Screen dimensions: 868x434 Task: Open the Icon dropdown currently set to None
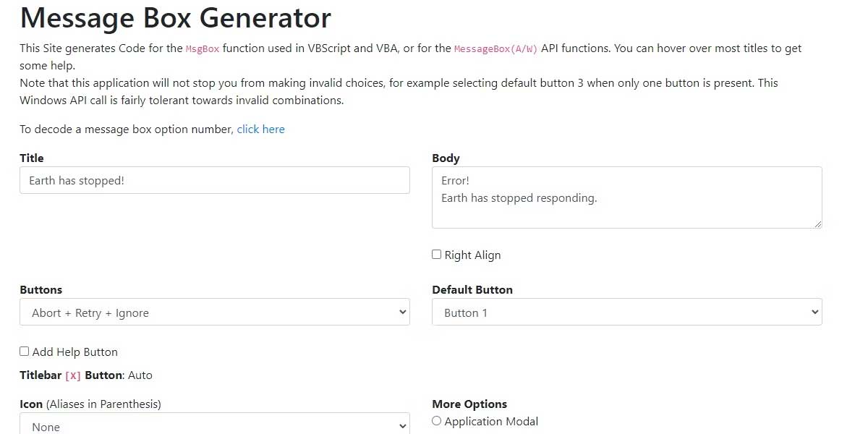[x=214, y=427]
